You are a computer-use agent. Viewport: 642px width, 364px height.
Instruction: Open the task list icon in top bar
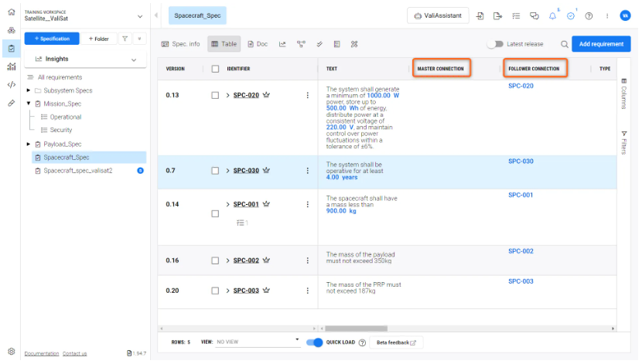click(516, 16)
